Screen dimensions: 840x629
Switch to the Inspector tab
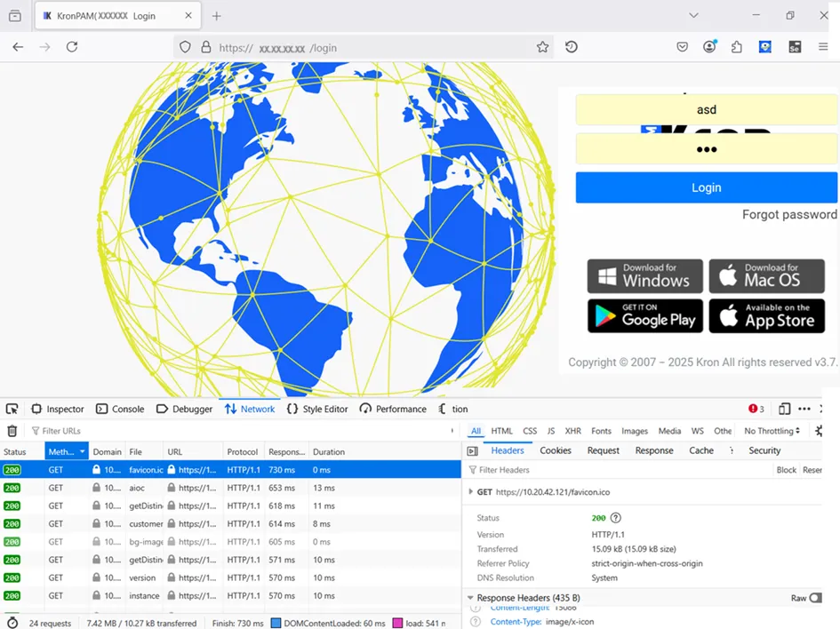pos(58,409)
